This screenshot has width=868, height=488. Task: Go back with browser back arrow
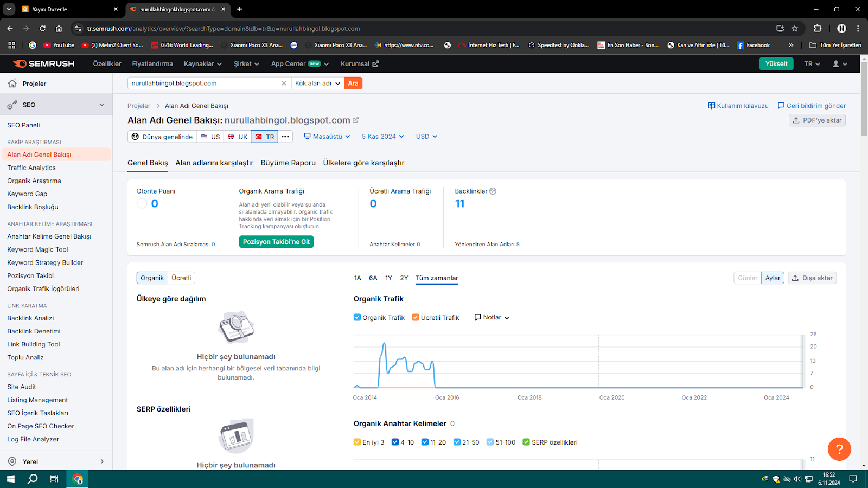point(10,28)
